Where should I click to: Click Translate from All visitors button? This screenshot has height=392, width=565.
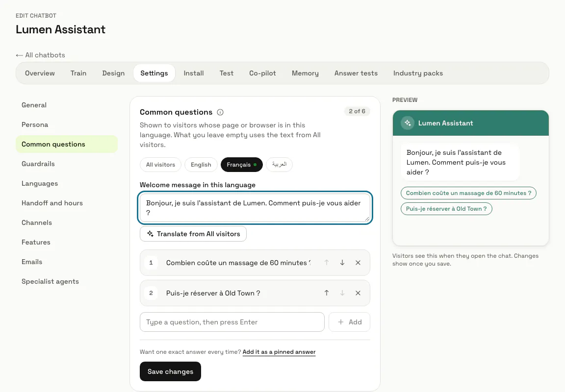tap(193, 234)
